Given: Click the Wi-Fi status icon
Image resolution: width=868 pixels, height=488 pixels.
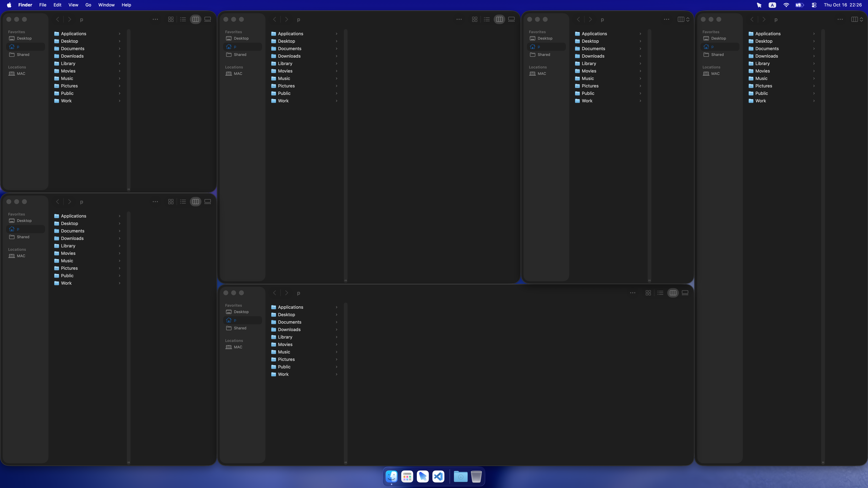Looking at the screenshot, I should 786,5.
